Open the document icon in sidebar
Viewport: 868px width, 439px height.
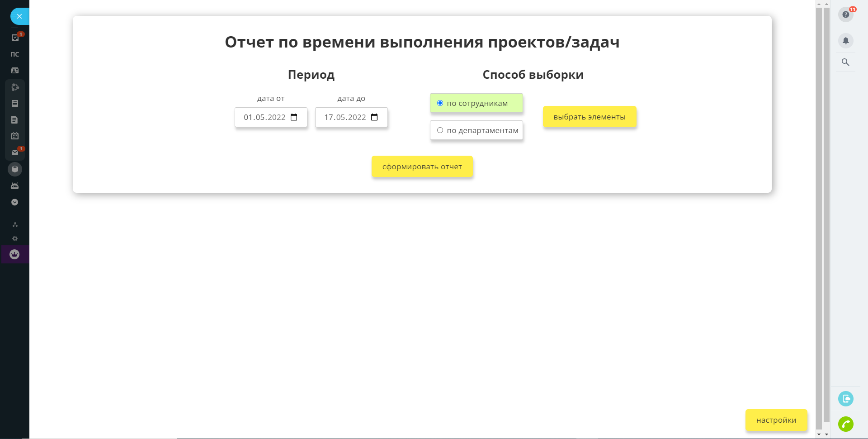(15, 120)
